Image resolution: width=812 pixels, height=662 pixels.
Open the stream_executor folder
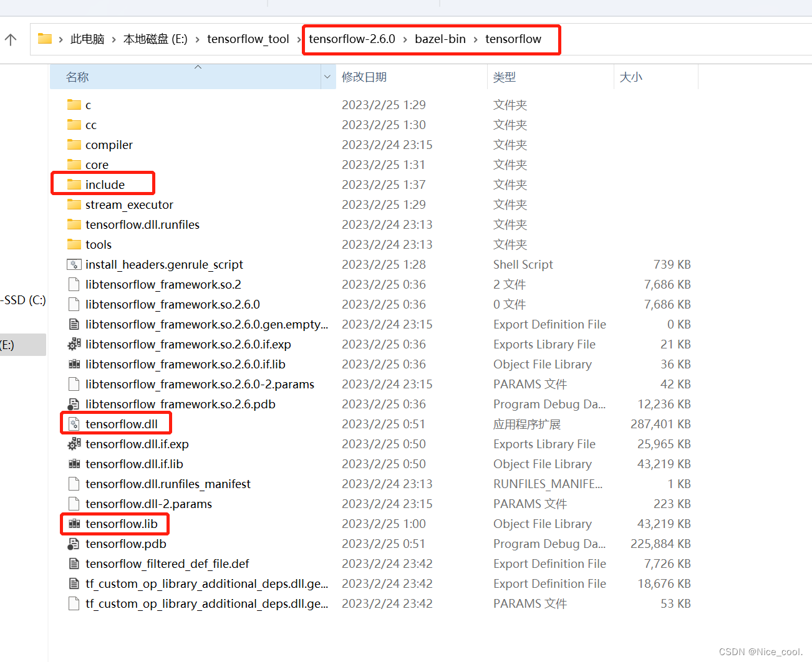coord(129,204)
